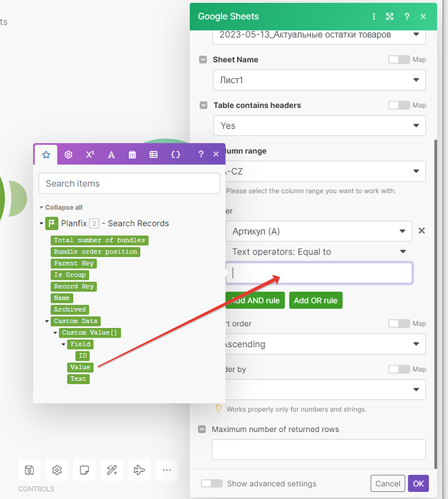448x499 pixels.
Task: Open the text and binary functions tab
Action: (x=111, y=155)
